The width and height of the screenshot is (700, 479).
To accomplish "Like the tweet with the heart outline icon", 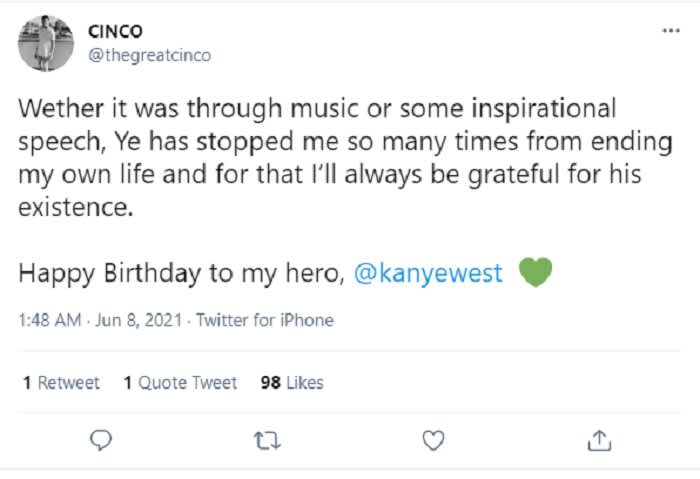I will pyautogui.click(x=433, y=441).
